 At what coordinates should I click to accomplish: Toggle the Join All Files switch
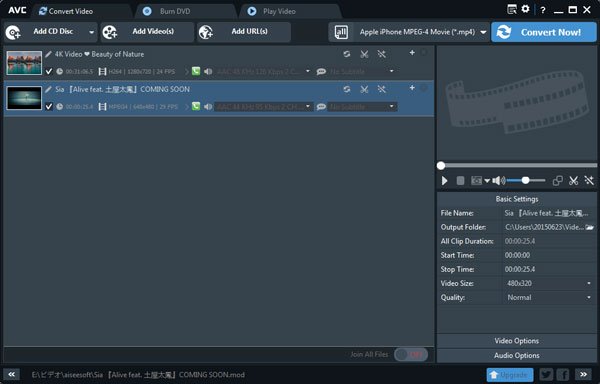point(411,355)
